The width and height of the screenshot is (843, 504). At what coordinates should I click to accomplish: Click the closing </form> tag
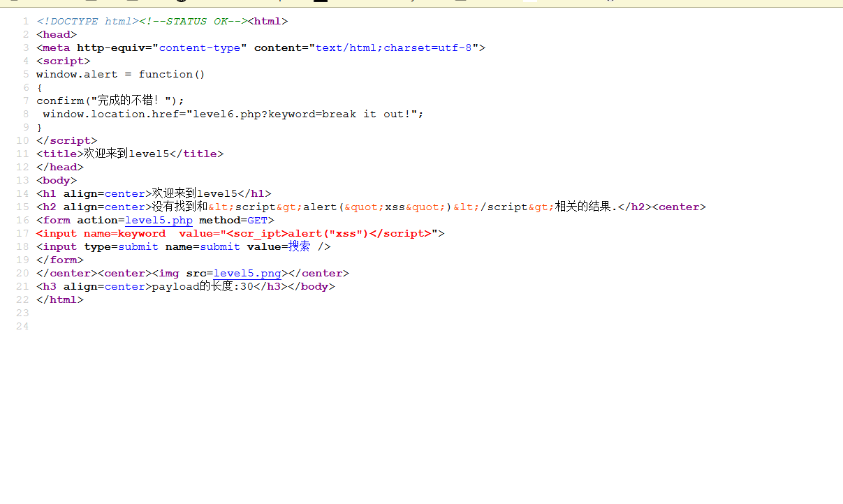[x=60, y=260]
